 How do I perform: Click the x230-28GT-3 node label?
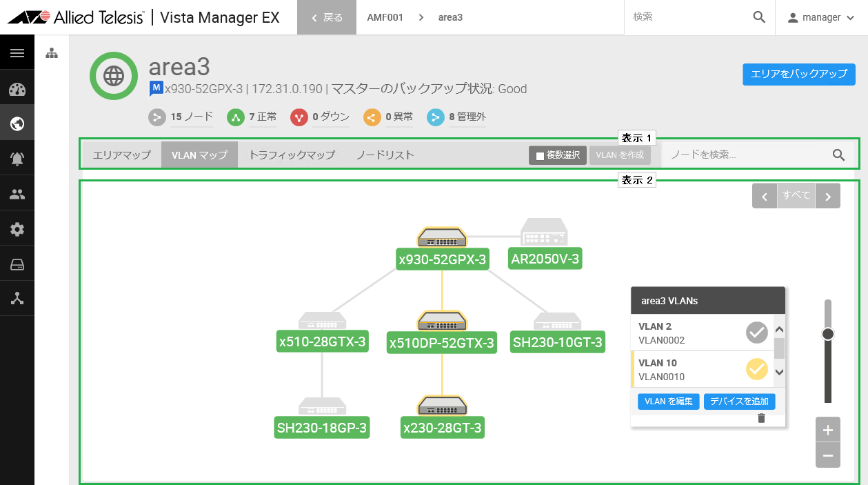(443, 428)
